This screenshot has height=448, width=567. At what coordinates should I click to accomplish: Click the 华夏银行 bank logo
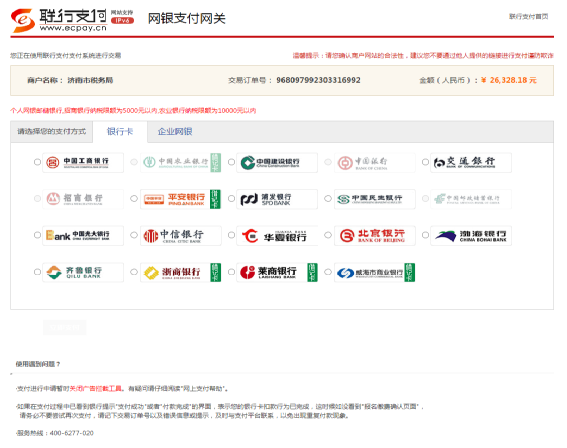tap(277, 235)
